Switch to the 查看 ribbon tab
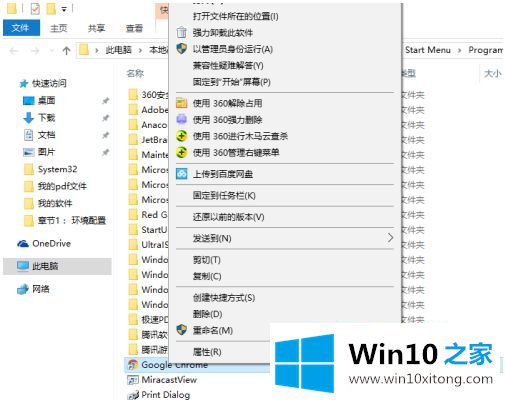This screenshot has width=505, height=405. click(134, 28)
